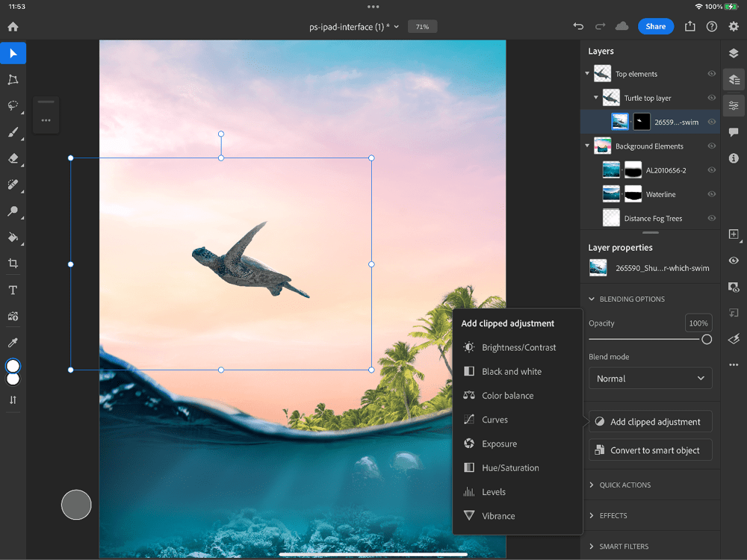The width and height of the screenshot is (747, 560).
Task: Open the comments panel icon
Action: point(734,132)
